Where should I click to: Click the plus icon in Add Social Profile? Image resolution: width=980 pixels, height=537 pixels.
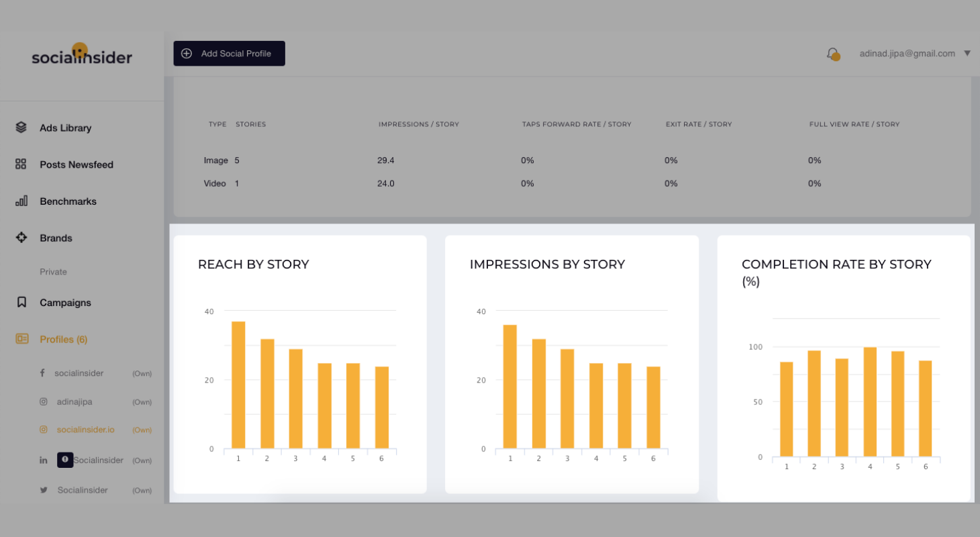[x=187, y=53]
